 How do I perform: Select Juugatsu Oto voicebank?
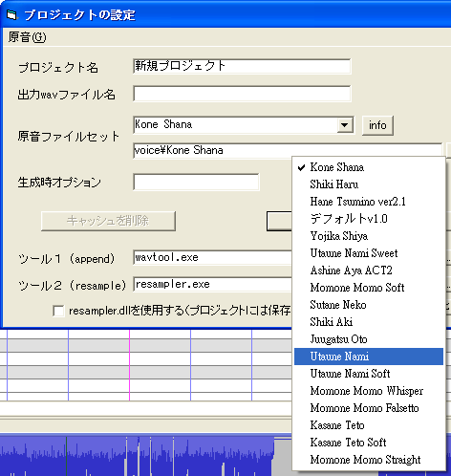tap(369, 339)
